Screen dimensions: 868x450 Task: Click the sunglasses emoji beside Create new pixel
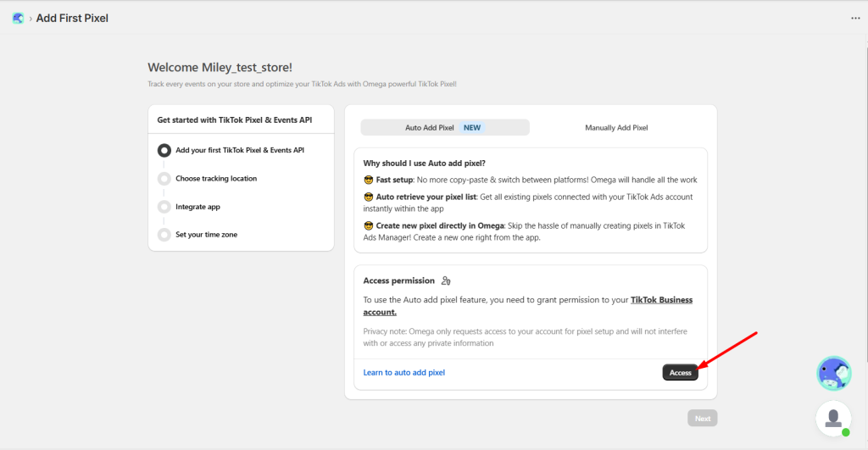(x=368, y=225)
